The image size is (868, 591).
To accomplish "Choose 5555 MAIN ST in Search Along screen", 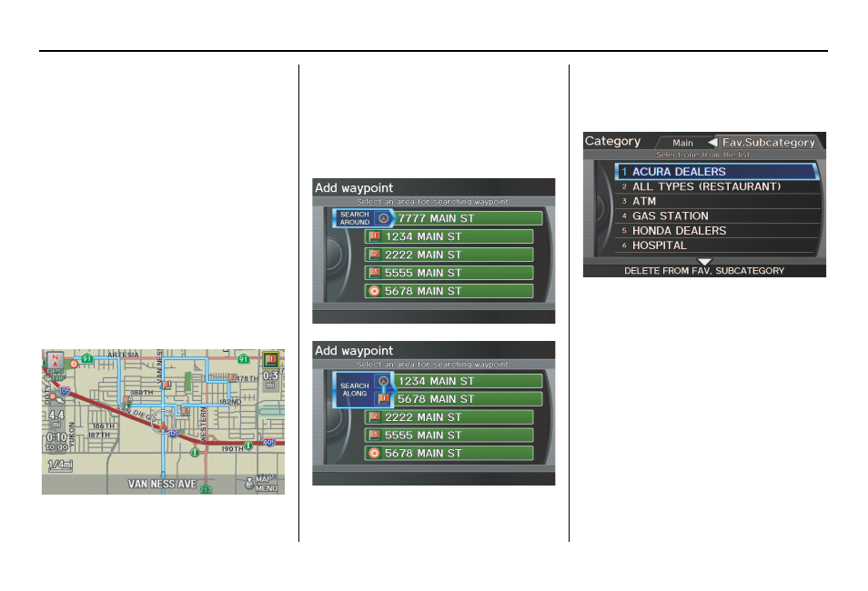I will [449, 435].
